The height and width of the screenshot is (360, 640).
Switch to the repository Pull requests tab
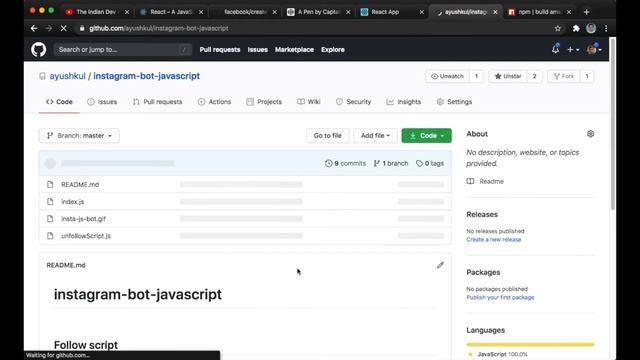pyautogui.click(x=158, y=102)
